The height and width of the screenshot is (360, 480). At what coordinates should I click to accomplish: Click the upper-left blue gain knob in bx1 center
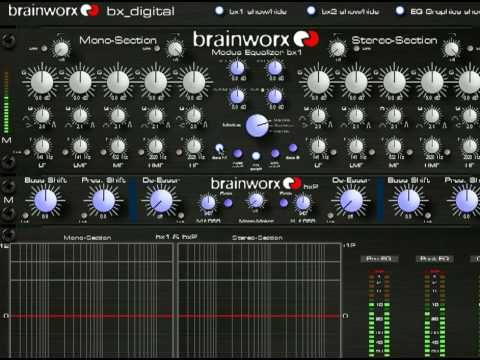pyautogui.click(x=237, y=68)
